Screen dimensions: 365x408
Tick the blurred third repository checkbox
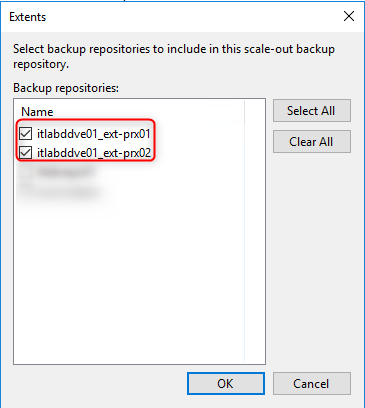point(26,172)
